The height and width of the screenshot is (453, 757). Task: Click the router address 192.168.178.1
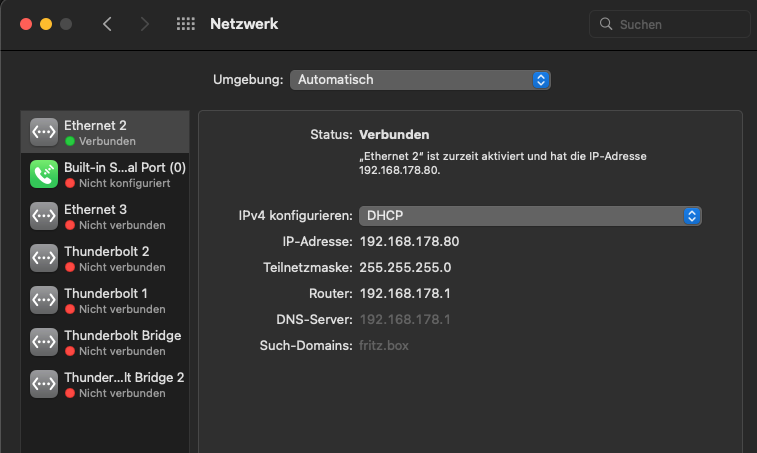click(405, 294)
